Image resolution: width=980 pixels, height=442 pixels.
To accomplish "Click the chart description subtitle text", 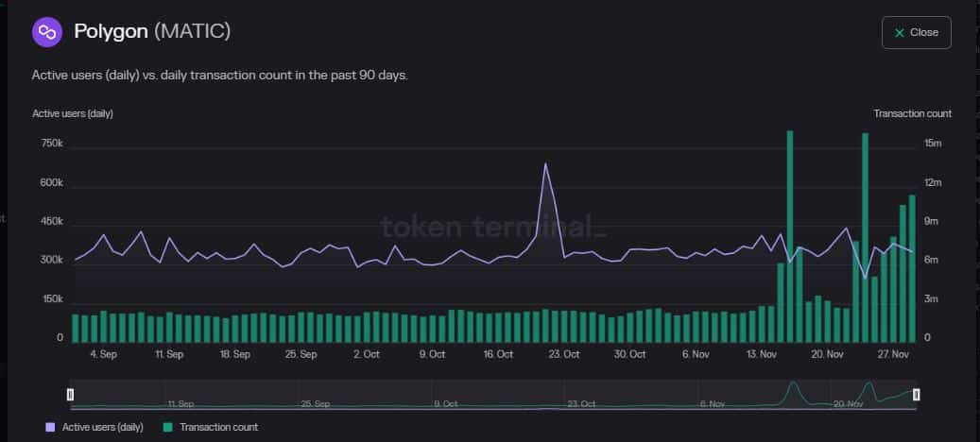I will pyautogui.click(x=220, y=76).
